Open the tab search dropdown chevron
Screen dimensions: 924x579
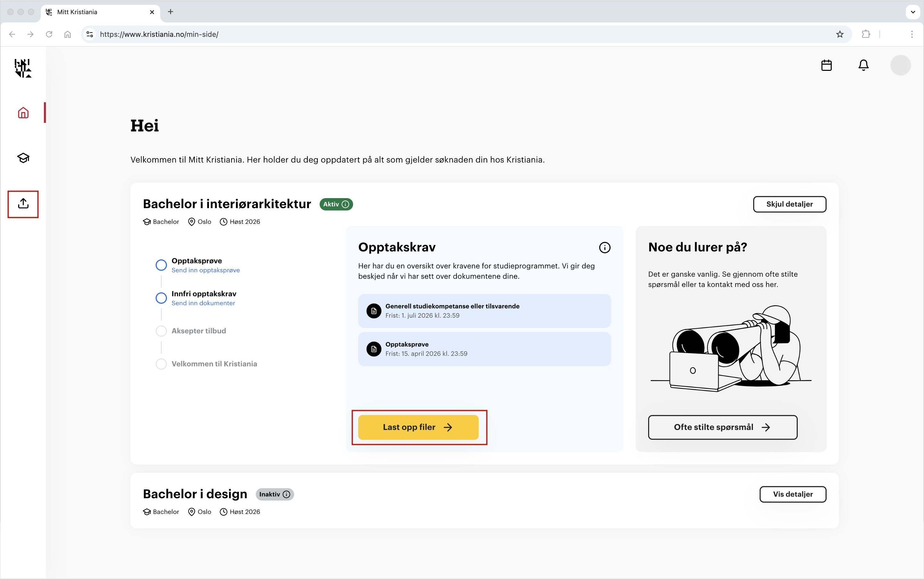[x=912, y=12]
